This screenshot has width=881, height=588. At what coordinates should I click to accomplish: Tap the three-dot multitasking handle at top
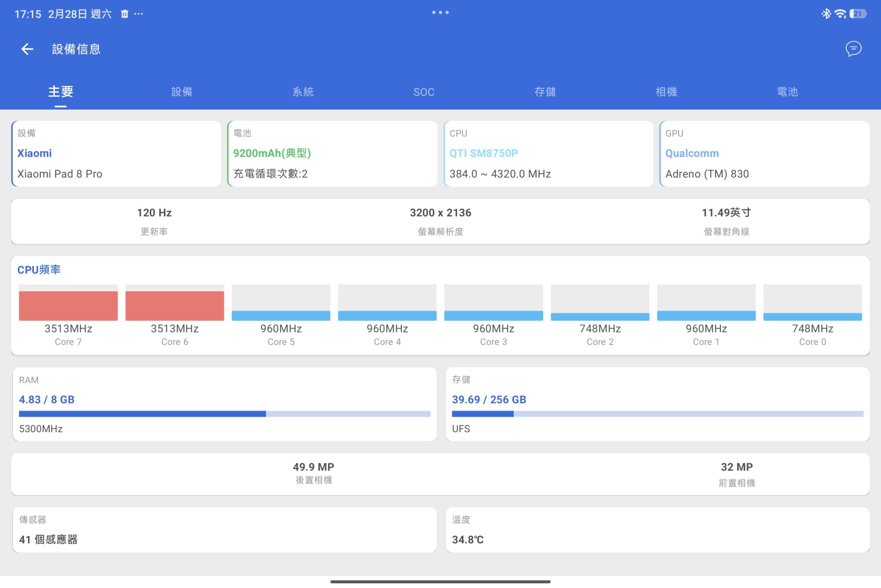(440, 12)
